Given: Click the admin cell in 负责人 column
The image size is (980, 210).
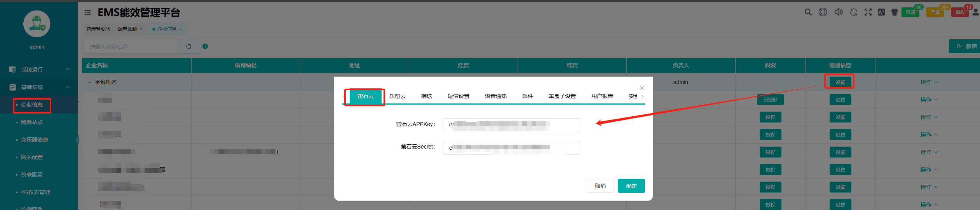Looking at the screenshot, I should click(681, 82).
